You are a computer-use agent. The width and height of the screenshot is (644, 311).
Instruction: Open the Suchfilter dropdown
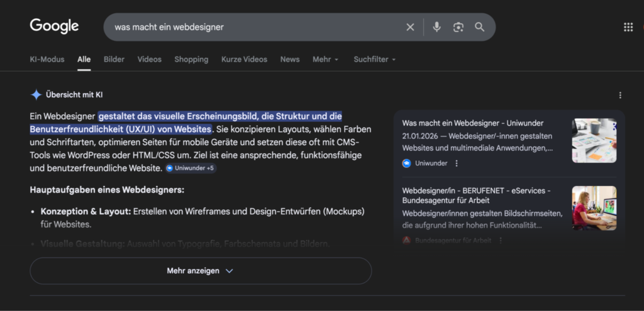375,59
